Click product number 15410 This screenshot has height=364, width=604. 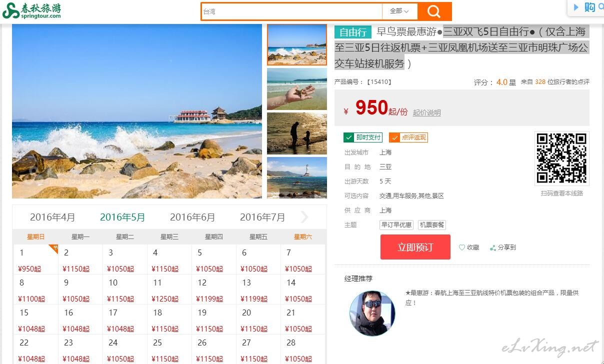coord(379,82)
